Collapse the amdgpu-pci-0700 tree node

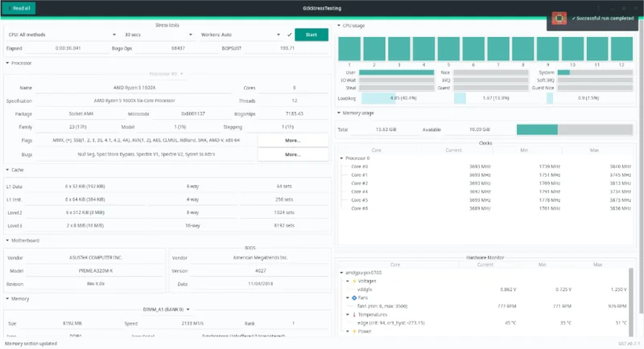coord(341,273)
